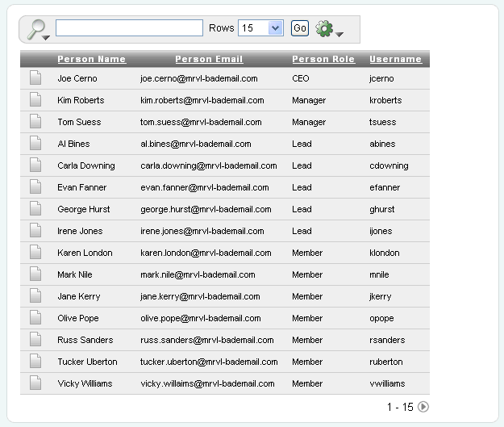Click the edit icon for Tom Suess
The image size is (504, 427).
[35, 122]
